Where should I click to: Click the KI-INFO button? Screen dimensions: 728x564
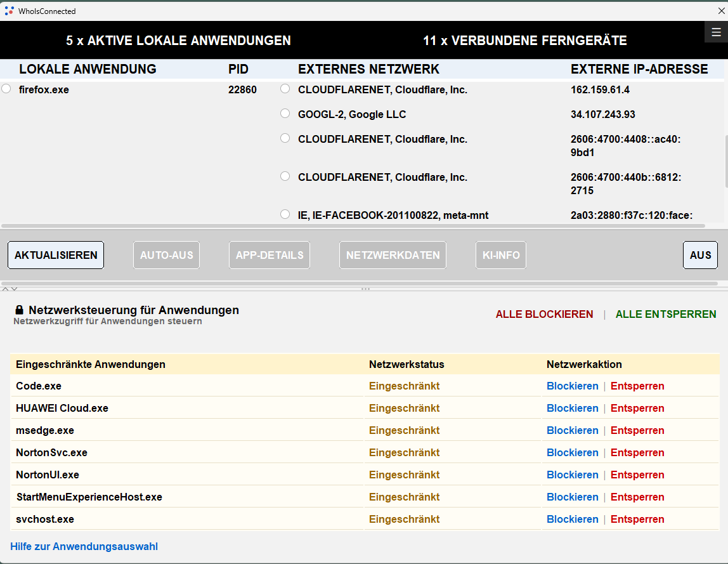[x=501, y=255]
